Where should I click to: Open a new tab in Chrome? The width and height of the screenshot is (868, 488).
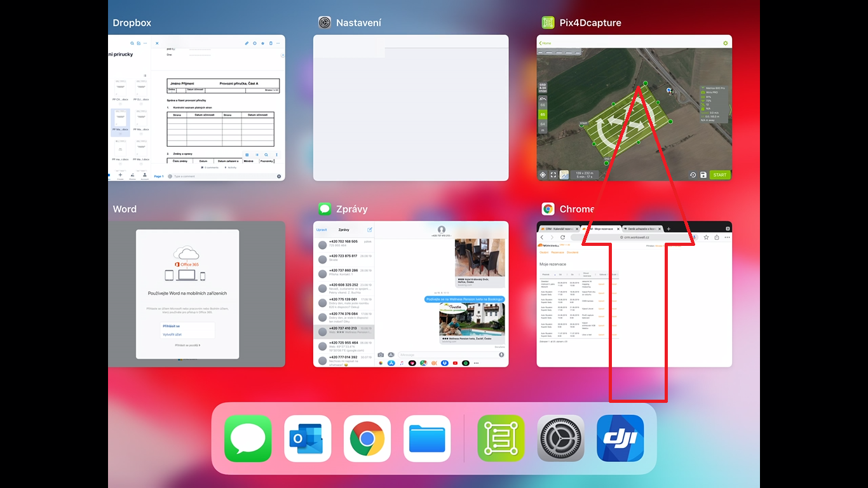(x=668, y=227)
